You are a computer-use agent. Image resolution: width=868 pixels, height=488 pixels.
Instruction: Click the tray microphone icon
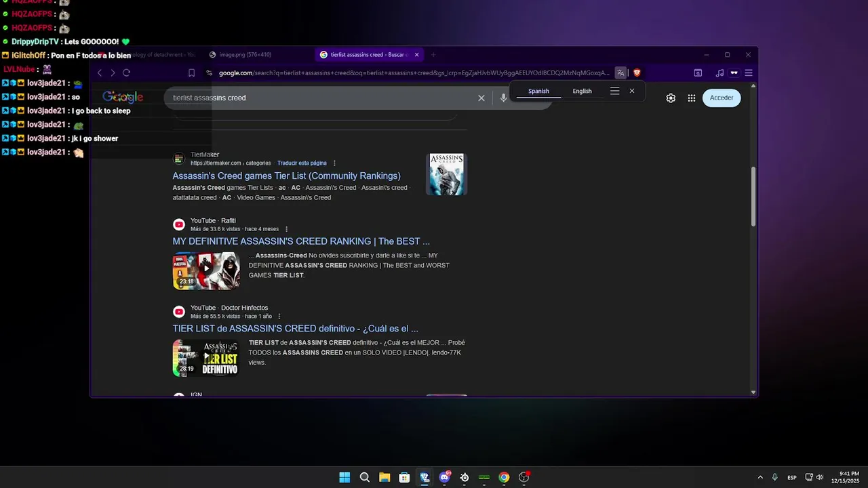774,477
